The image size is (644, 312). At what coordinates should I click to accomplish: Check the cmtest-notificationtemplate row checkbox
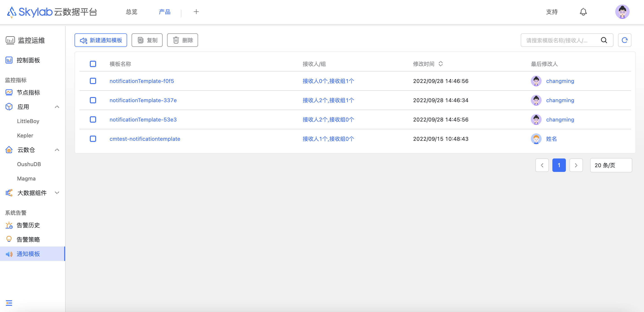tap(93, 139)
